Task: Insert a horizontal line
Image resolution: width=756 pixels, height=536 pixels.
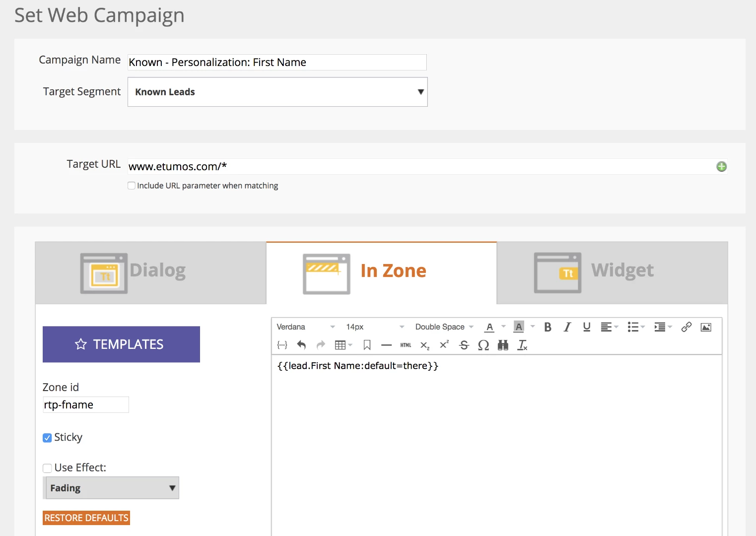Action: coord(386,345)
